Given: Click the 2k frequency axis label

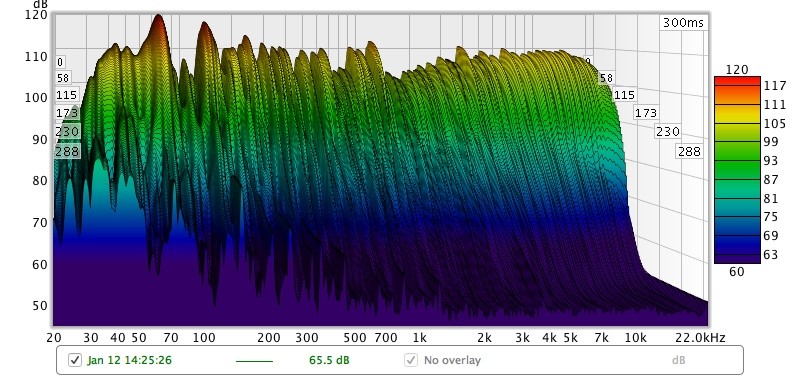Looking at the screenshot, I should tap(484, 338).
